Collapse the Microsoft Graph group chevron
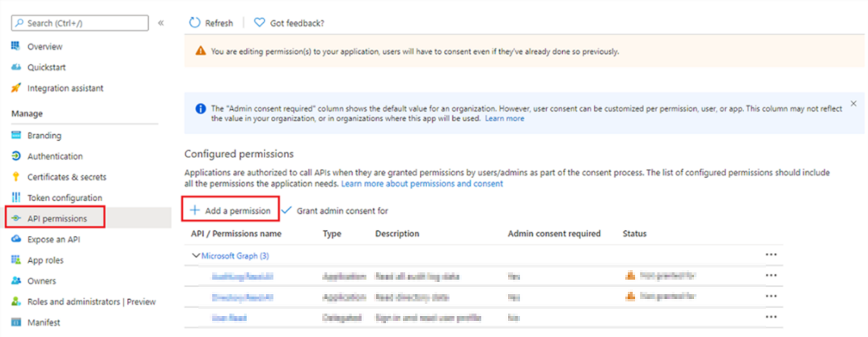The height and width of the screenshot is (337, 868). [x=196, y=255]
